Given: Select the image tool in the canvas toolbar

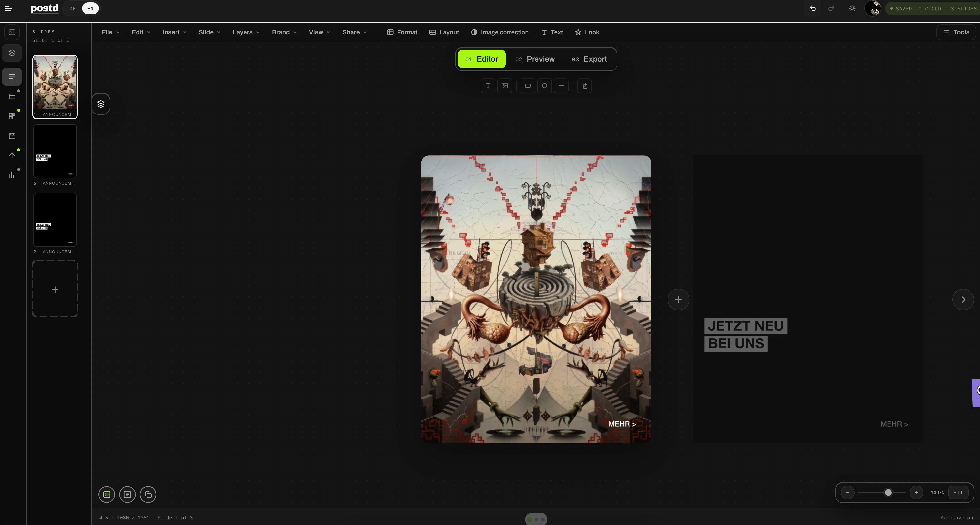Looking at the screenshot, I should (x=505, y=86).
